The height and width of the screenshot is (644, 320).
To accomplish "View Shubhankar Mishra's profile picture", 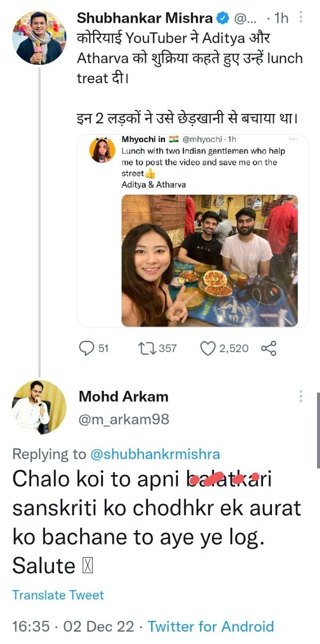I will pyautogui.click(x=39, y=37).
